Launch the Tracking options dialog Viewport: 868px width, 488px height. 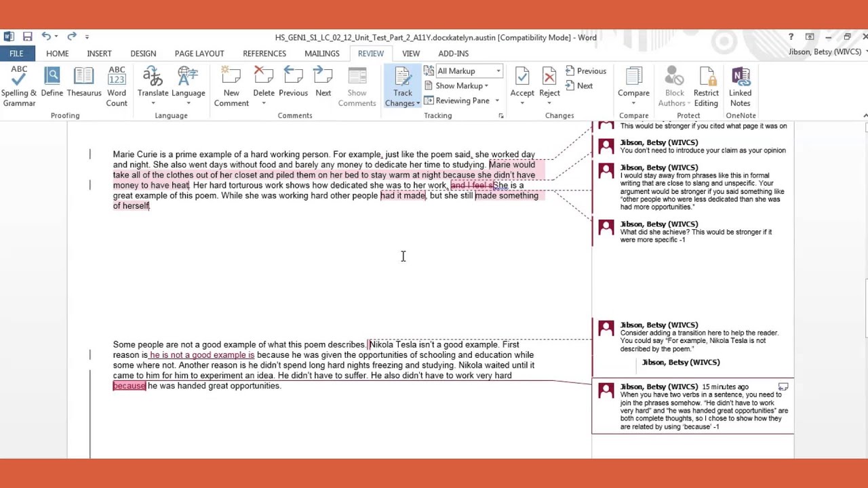[501, 116]
